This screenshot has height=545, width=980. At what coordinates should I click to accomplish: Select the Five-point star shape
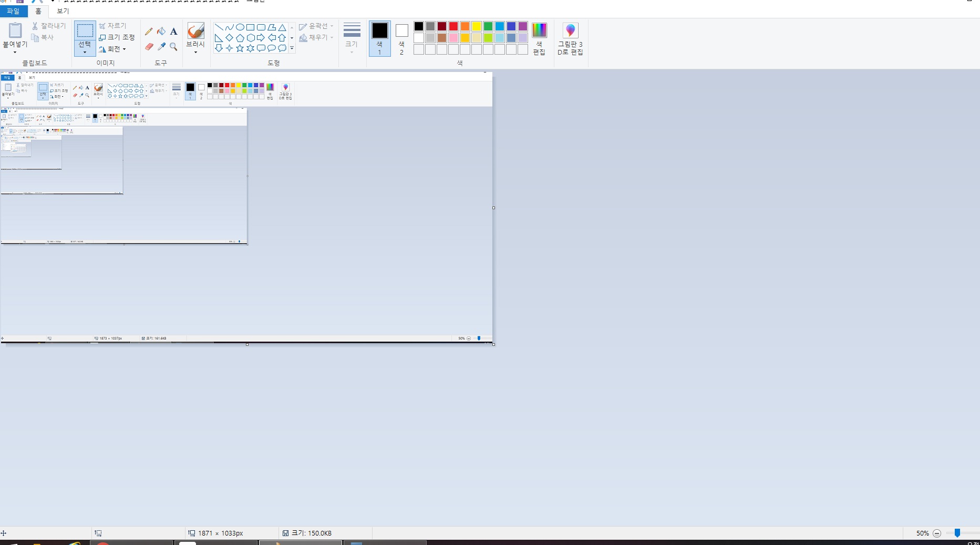[x=240, y=48]
